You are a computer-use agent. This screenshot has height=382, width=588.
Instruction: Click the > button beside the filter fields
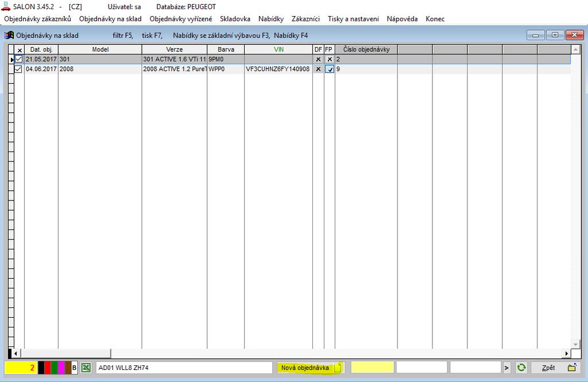[506, 368]
